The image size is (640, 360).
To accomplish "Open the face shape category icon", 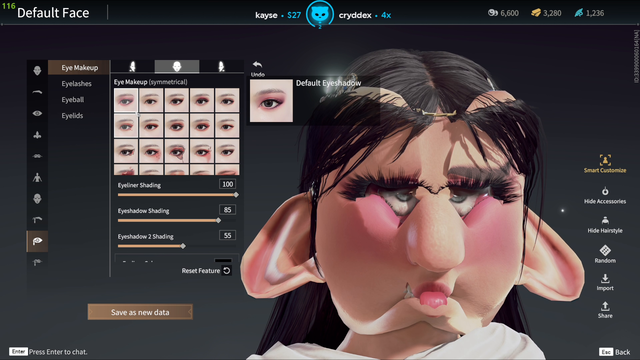I will coord(37,71).
